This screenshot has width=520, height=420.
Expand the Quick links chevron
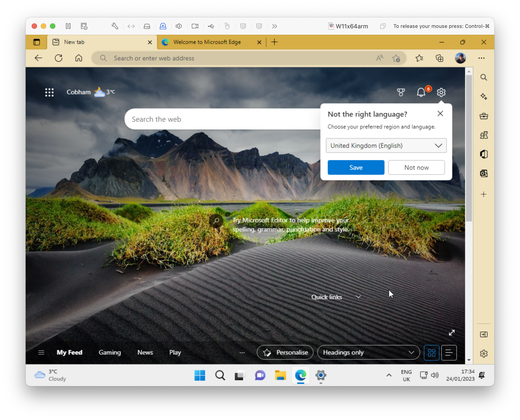[x=358, y=297]
